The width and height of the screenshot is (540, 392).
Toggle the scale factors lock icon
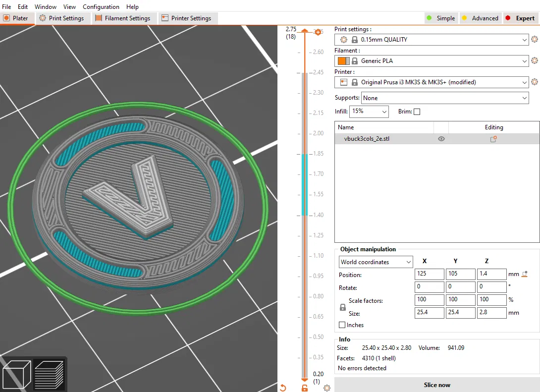point(343,307)
